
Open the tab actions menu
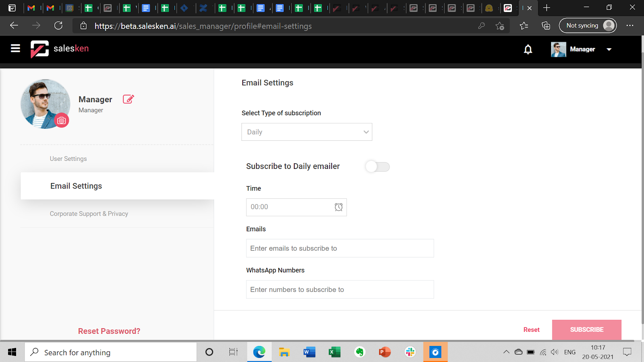click(12, 8)
